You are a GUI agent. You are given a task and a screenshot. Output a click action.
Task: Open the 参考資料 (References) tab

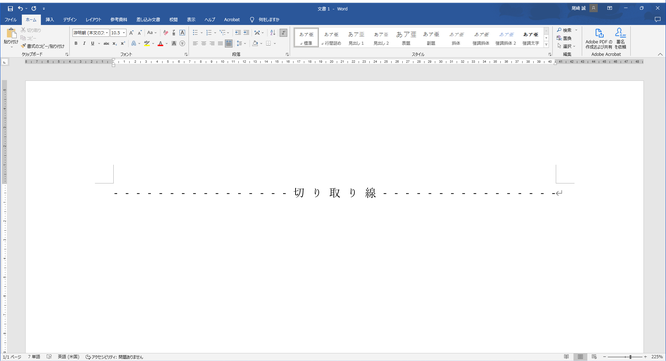119,20
